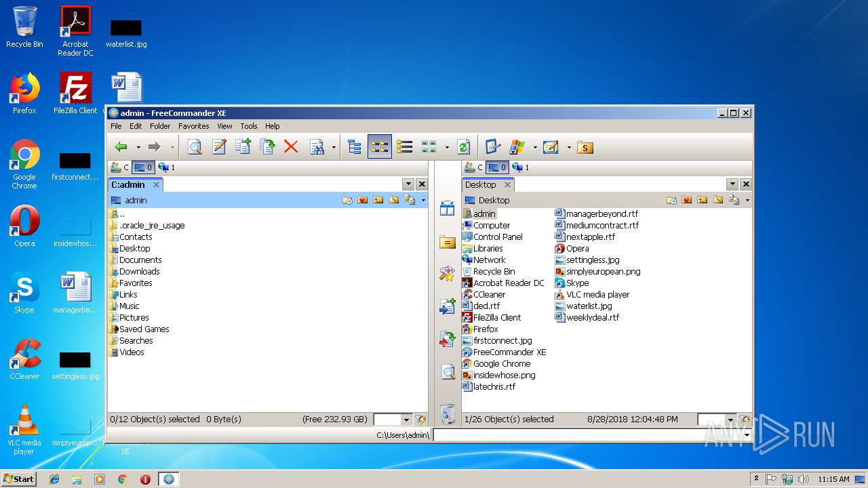Select desktop drive 0 in left panel
Viewport: 868px width, 488px height.
pyautogui.click(x=143, y=167)
